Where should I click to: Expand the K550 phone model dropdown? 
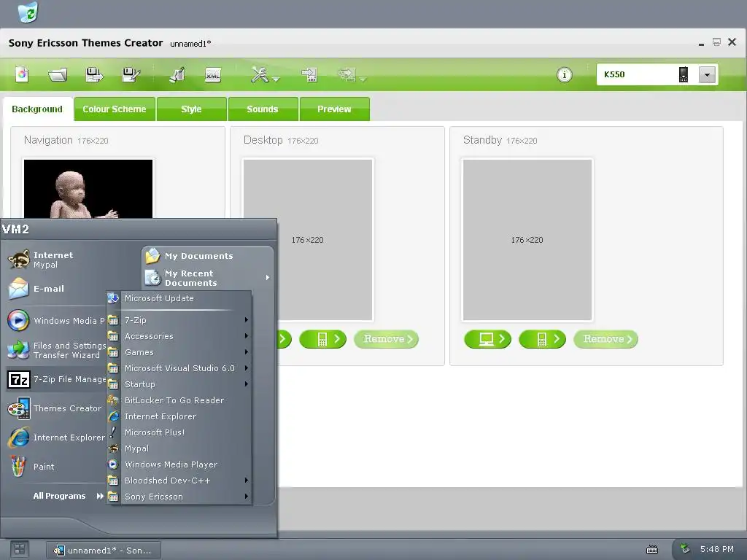pyautogui.click(x=707, y=75)
